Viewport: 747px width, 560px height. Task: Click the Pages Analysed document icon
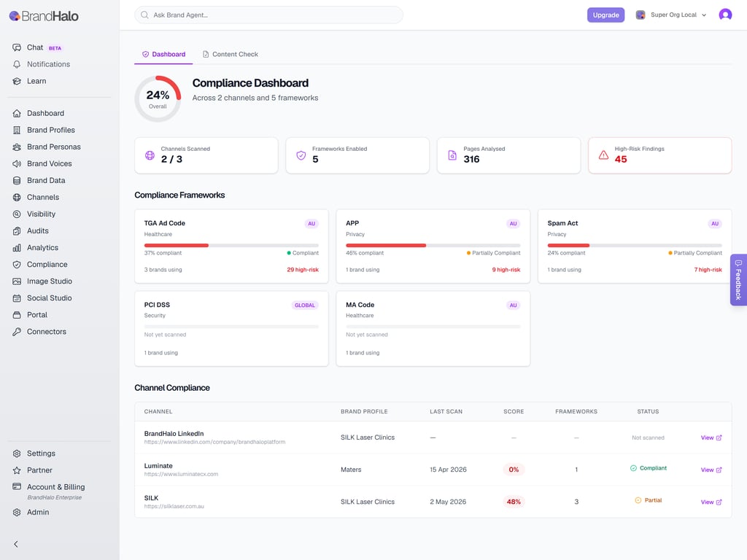[x=452, y=155]
